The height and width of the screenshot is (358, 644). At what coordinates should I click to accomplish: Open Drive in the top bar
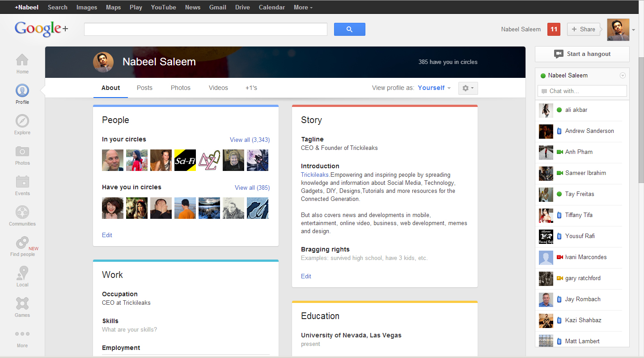click(x=242, y=7)
